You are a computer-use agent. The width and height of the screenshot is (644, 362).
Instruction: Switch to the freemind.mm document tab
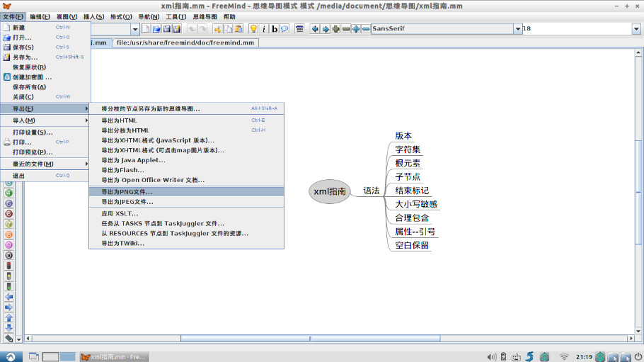tap(185, 43)
